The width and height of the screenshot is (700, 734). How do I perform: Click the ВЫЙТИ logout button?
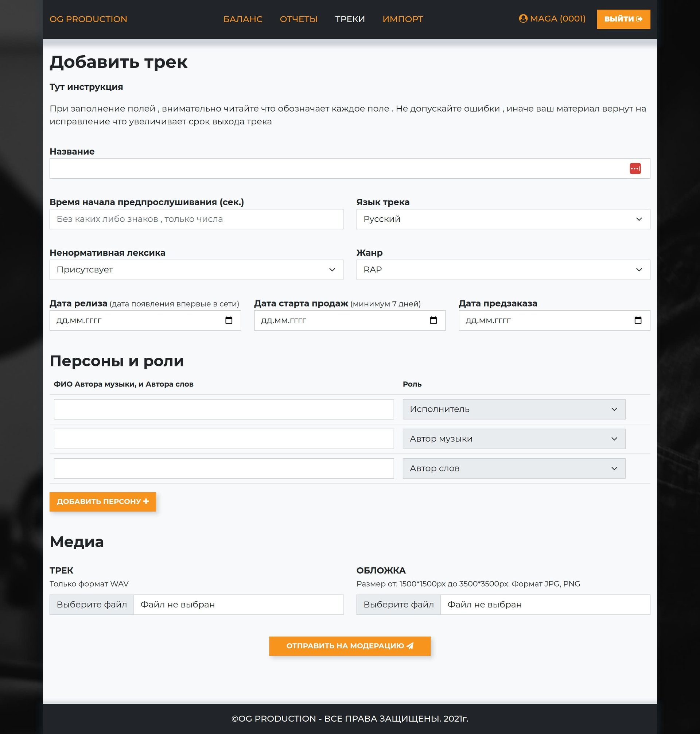[623, 19]
